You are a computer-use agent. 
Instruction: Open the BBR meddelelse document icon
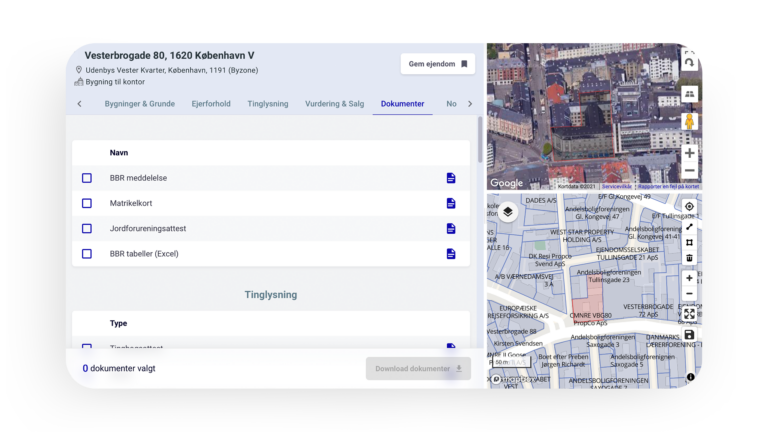coord(451,178)
